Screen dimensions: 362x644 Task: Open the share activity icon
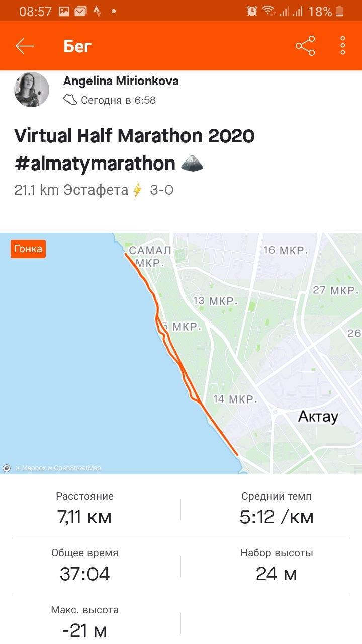[305, 46]
